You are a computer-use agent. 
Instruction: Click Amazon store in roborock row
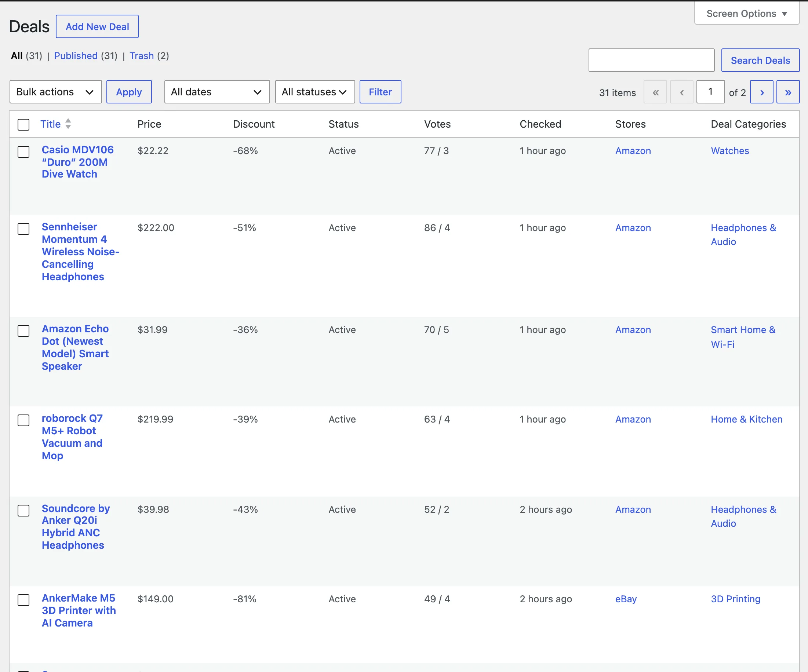(x=633, y=419)
